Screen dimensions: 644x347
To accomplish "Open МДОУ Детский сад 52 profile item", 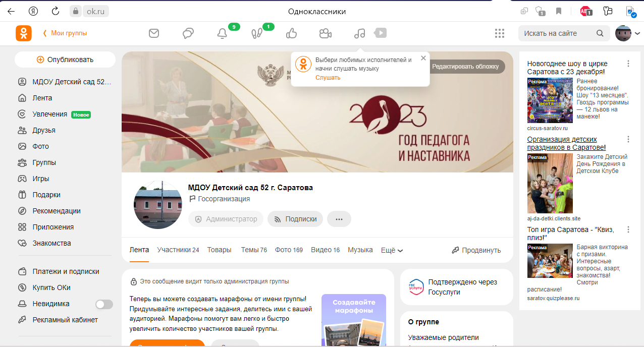I will 65,82.
